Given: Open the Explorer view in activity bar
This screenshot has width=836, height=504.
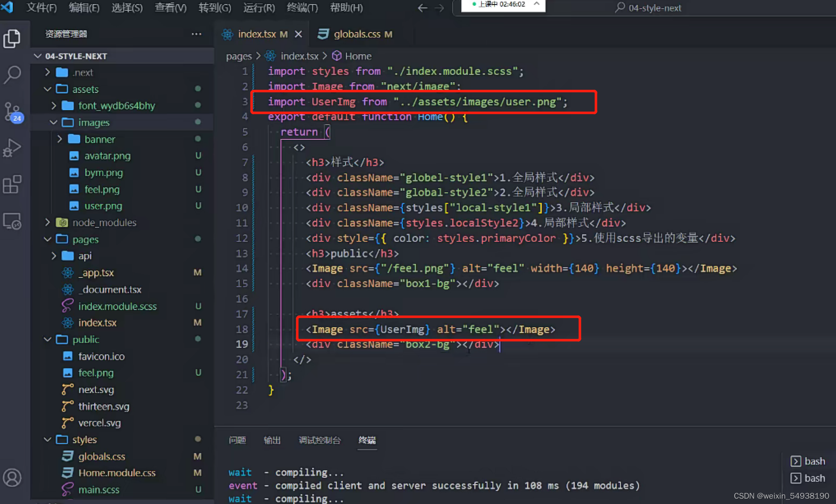Looking at the screenshot, I should pyautogui.click(x=12, y=38).
